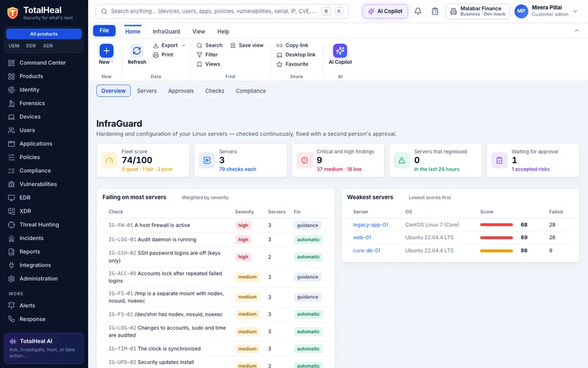This screenshot has height=368, width=588.
Task: Open the File menu
Action: coord(104,31)
